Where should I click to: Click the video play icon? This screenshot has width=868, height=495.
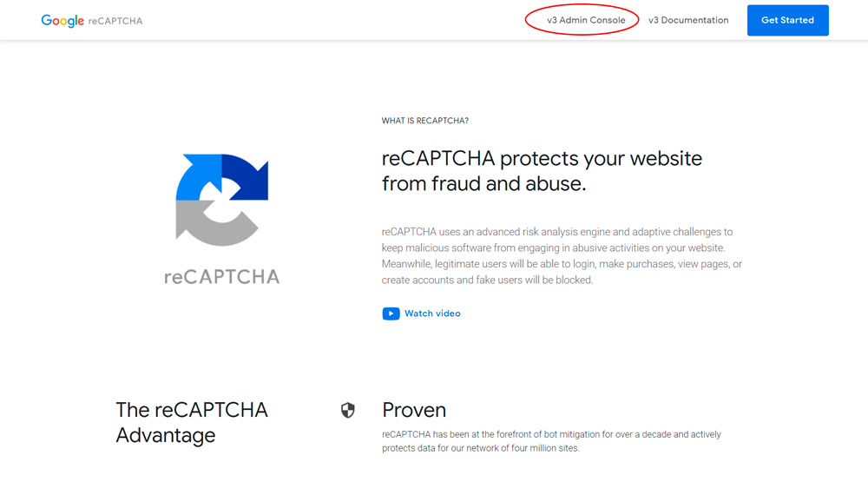point(391,313)
